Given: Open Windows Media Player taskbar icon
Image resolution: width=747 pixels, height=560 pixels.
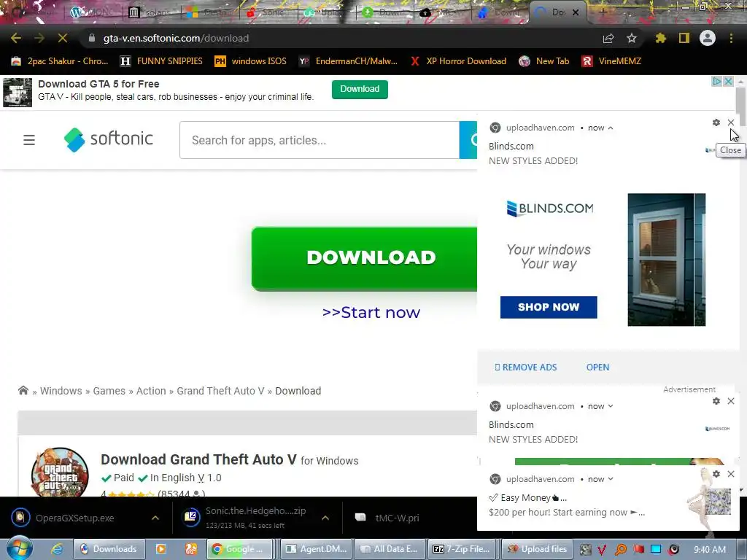Looking at the screenshot, I should pyautogui.click(x=161, y=549).
